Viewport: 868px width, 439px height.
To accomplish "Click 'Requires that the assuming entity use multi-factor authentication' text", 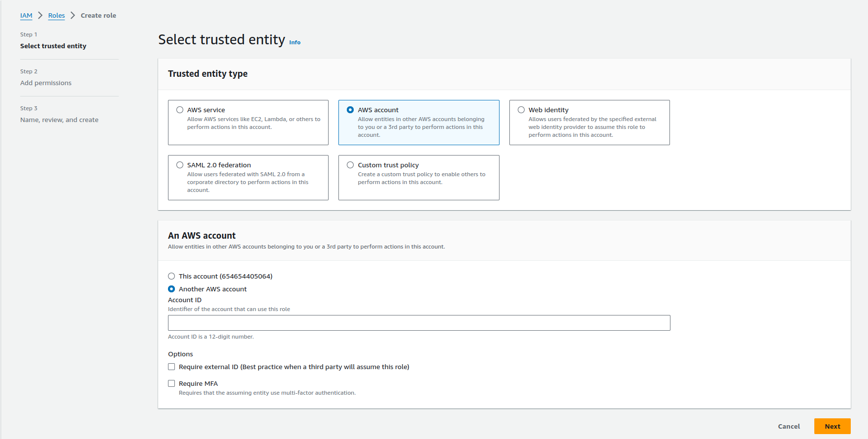I will [267, 393].
